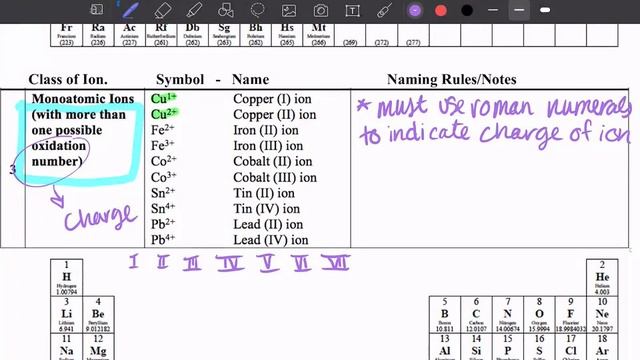
Task: Select the Highlighter tool
Action: 194,10
